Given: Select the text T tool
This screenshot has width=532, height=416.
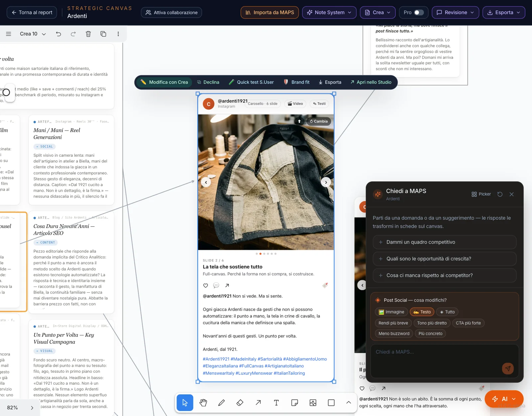Looking at the screenshot, I should tap(276, 403).
